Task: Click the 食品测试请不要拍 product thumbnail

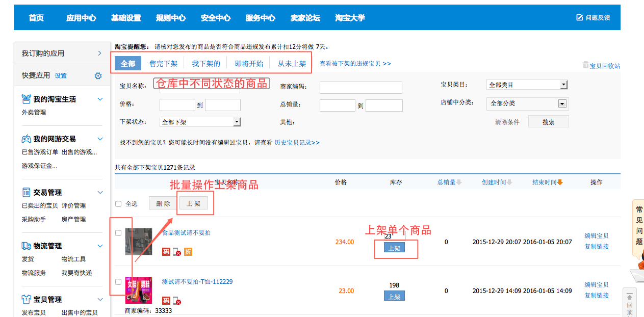Action: [x=139, y=242]
